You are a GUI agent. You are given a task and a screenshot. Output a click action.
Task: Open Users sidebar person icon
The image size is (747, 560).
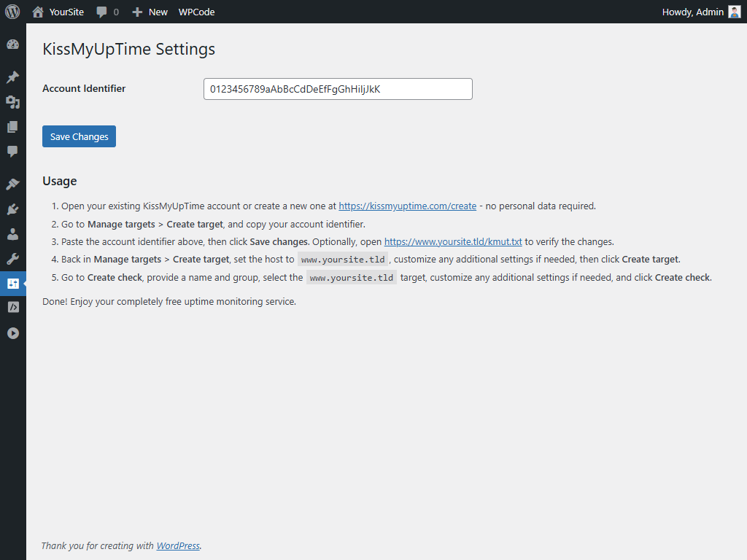coord(13,234)
